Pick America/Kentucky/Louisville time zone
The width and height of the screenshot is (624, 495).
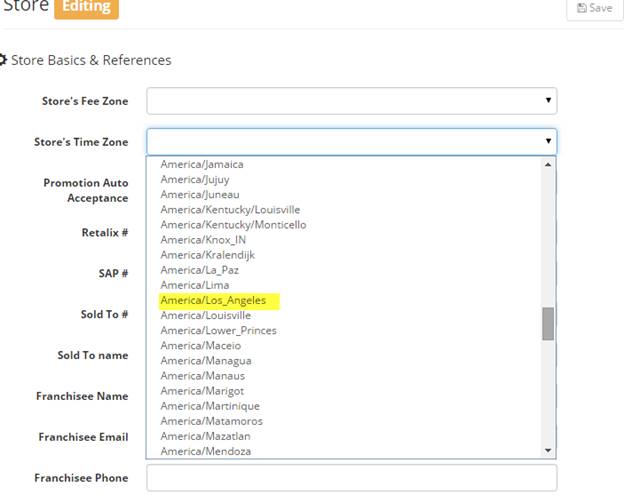pyautogui.click(x=230, y=210)
